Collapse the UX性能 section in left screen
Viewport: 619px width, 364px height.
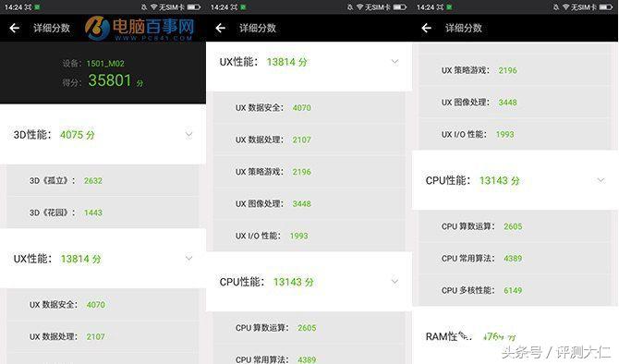point(189,259)
